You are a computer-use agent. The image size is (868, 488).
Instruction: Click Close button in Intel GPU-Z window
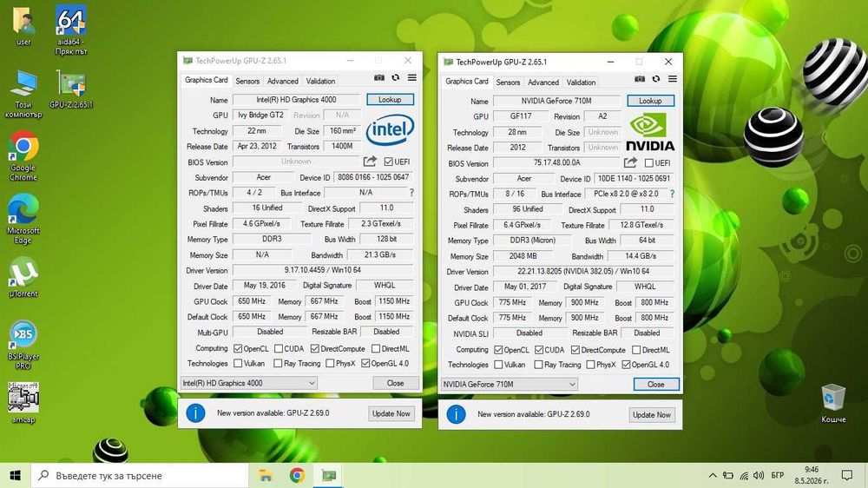pyautogui.click(x=395, y=383)
